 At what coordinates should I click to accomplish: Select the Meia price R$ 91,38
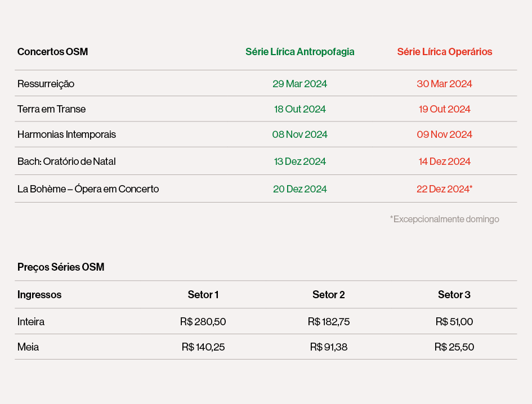[328, 347]
